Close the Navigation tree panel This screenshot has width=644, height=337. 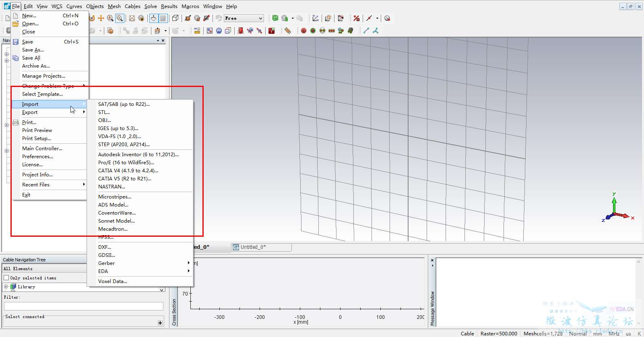tap(163, 41)
